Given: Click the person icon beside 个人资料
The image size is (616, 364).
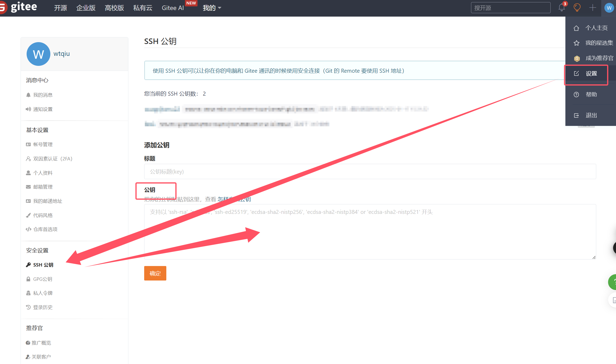Looking at the screenshot, I should point(28,173).
